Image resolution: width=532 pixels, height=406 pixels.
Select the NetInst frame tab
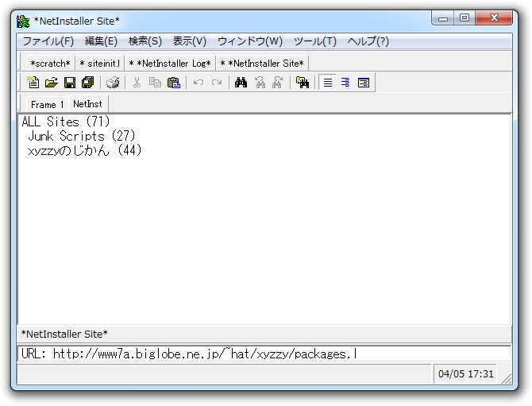coord(88,104)
